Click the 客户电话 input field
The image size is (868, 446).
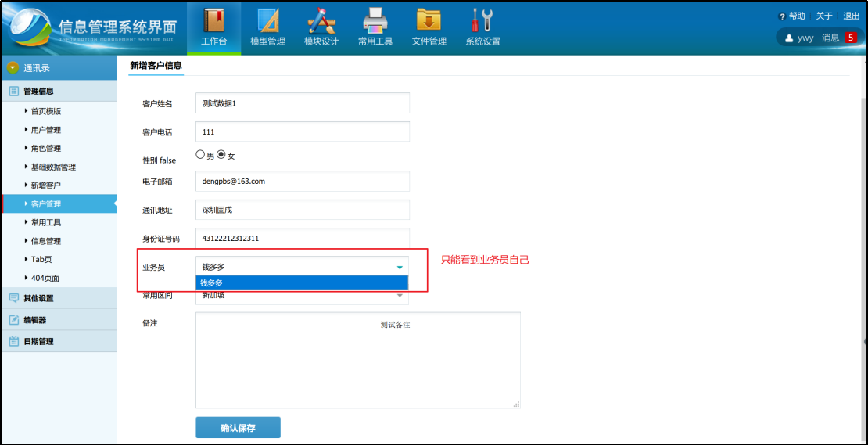(x=303, y=132)
